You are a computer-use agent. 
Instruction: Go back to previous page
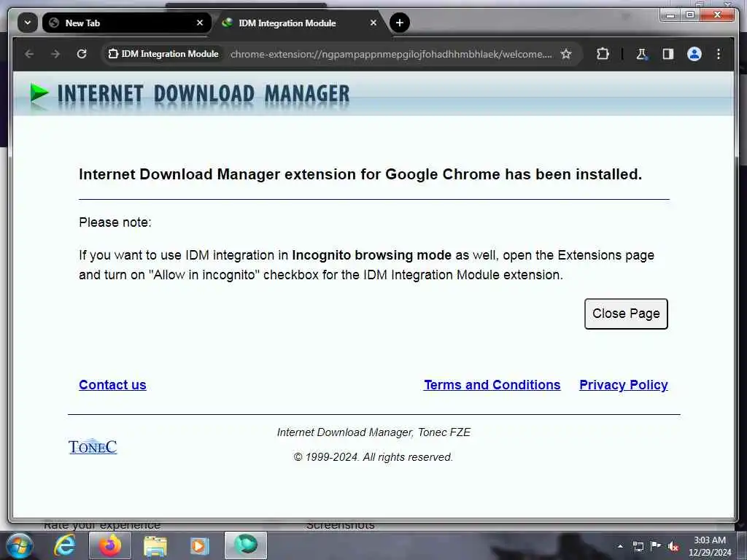coord(29,54)
